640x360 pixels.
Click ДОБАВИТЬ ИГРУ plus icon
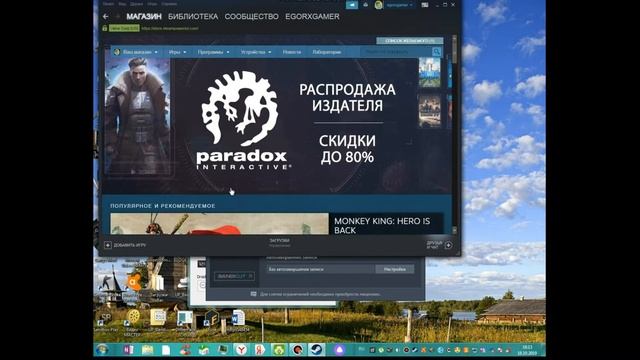pos(108,245)
